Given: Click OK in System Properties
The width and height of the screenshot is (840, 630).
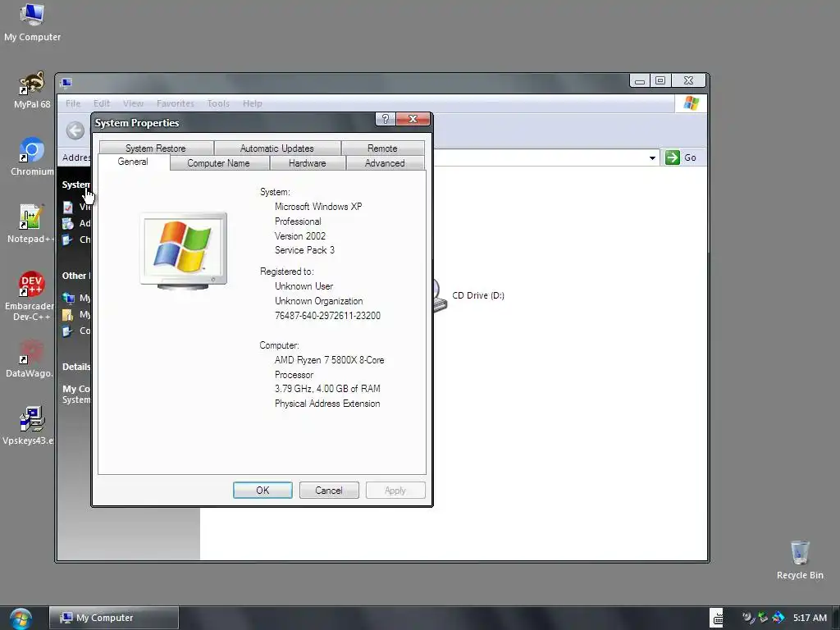Looking at the screenshot, I should [262, 491].
